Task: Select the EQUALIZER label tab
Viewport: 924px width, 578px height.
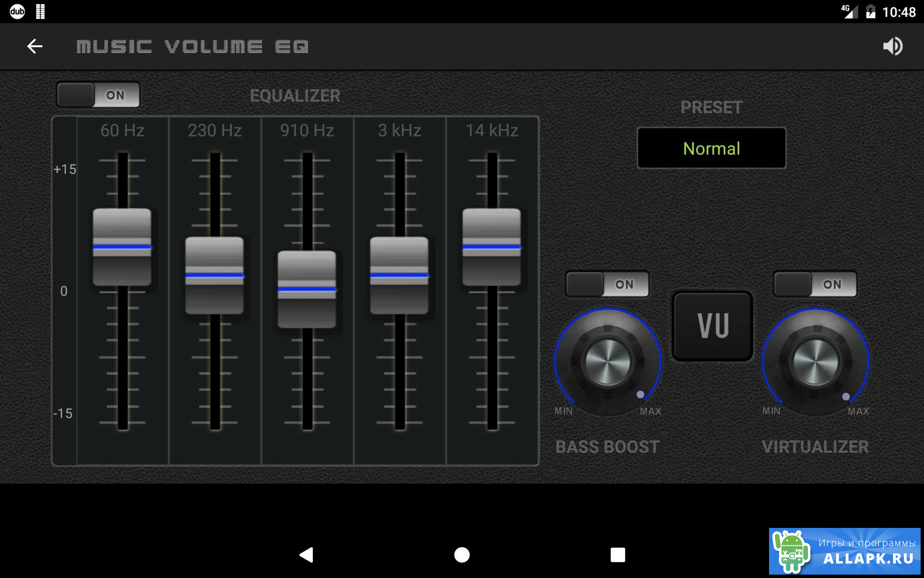Action: [295, 95]
